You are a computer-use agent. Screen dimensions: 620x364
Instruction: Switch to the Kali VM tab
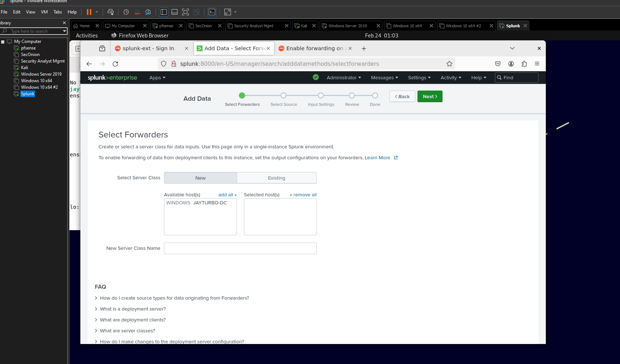click(304, 26)
